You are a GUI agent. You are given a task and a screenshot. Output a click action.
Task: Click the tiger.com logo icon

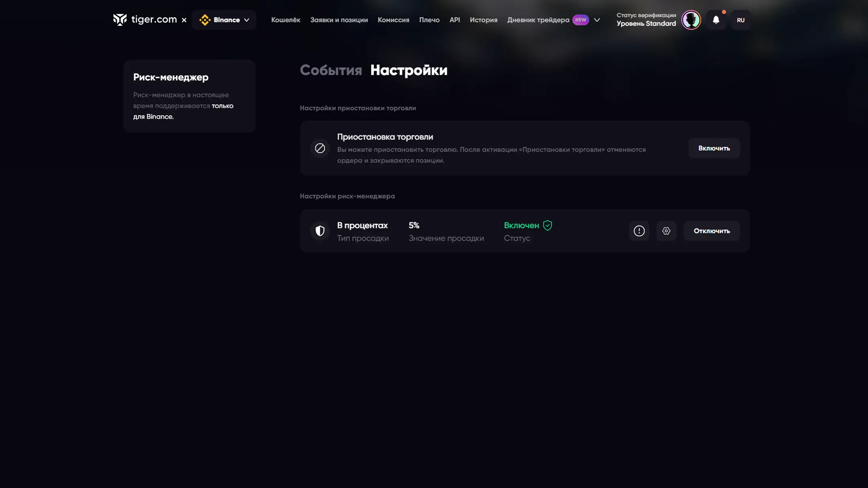point(120,20)
